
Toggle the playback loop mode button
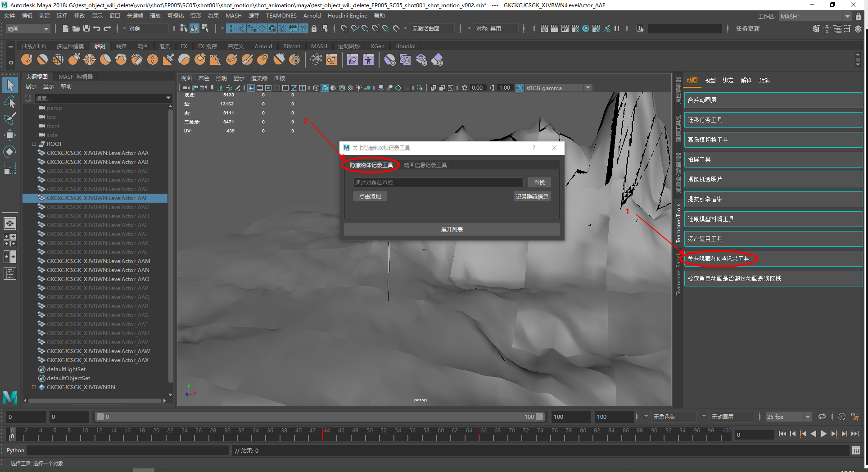click(822, 417)
